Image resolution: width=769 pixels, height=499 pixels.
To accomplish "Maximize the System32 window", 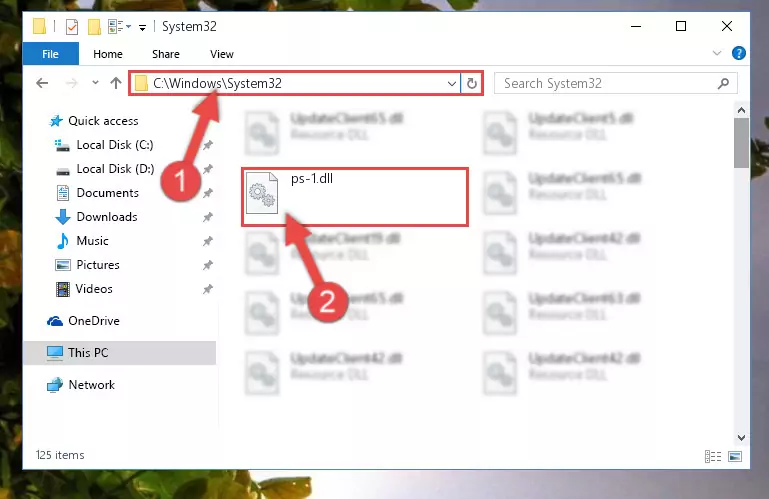I will [x=681, y=26].
